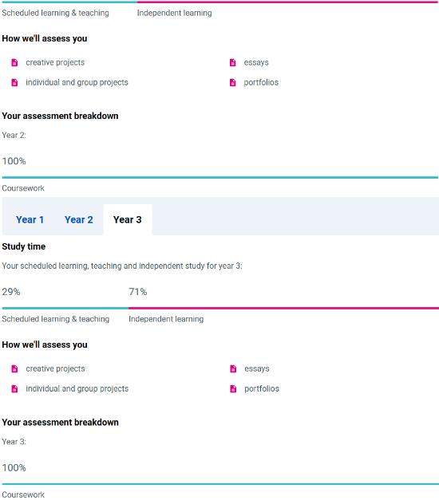Click the 29% scheduled learning value

(x=11, y=292)
